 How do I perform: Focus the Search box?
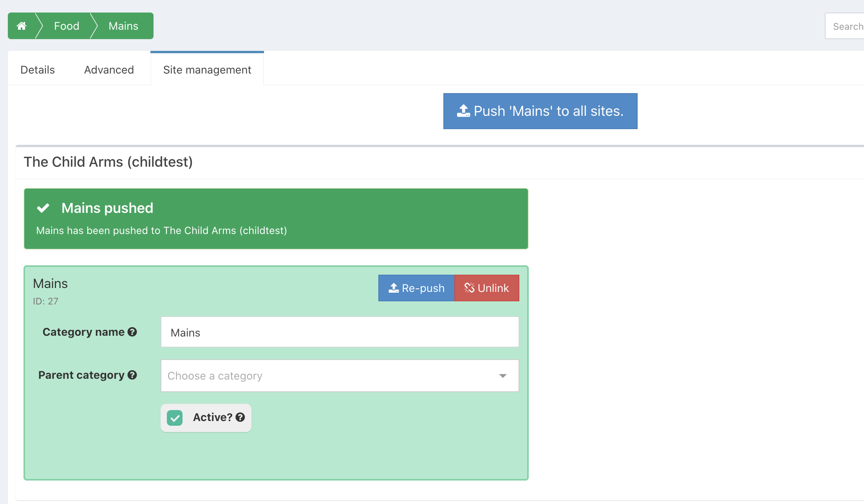pyautogui.click(x=846, y=26)
